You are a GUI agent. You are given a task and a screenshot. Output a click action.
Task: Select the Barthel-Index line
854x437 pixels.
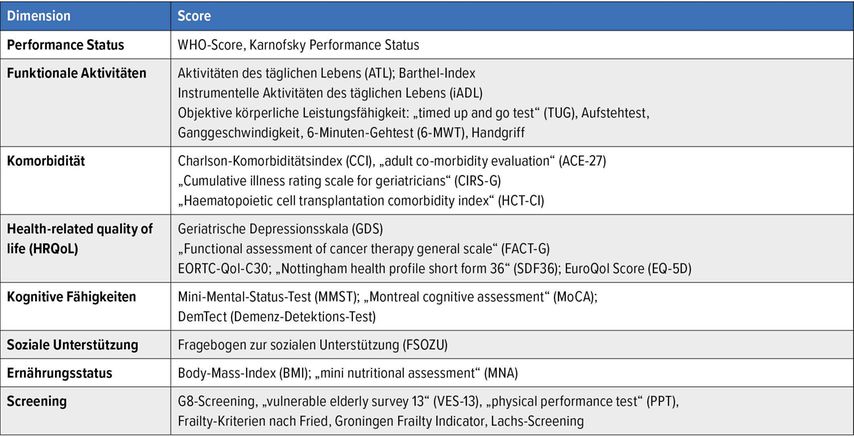(326, 73)
